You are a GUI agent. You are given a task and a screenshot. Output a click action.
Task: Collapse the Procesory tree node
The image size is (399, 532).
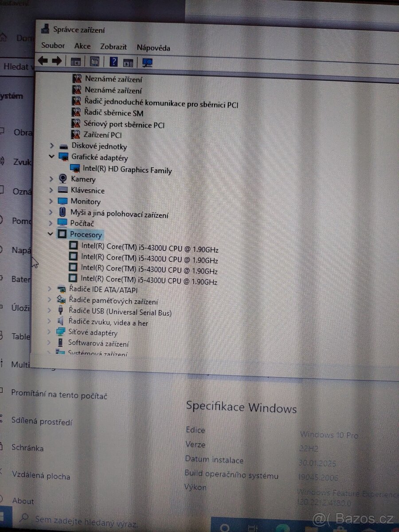click(51, 234)
